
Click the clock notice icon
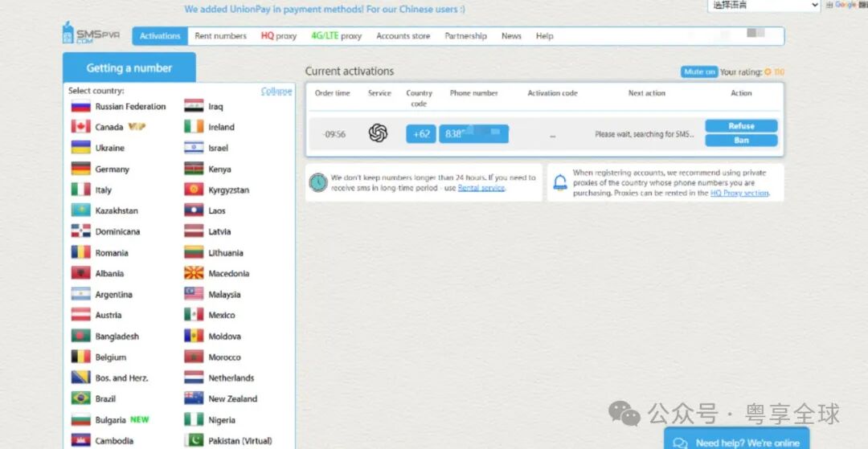pos(318,182)
